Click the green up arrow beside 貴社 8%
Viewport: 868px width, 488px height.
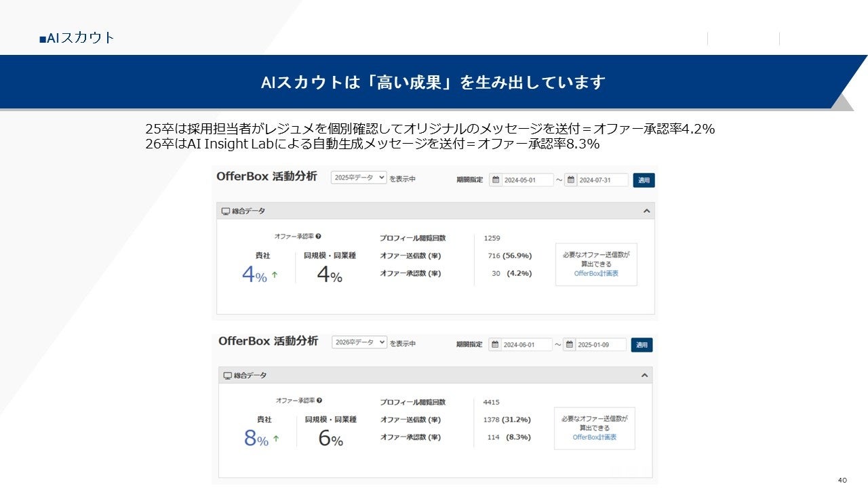coord(276,439)
